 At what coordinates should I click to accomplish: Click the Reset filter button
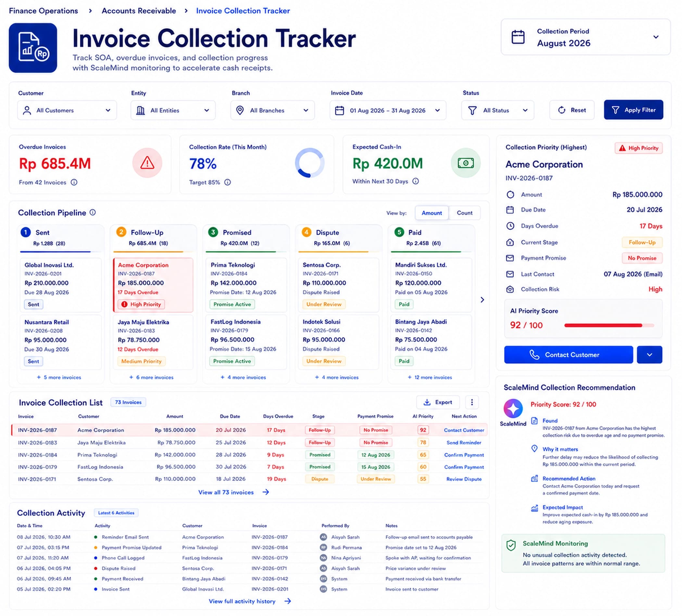[x=572, y=110]
